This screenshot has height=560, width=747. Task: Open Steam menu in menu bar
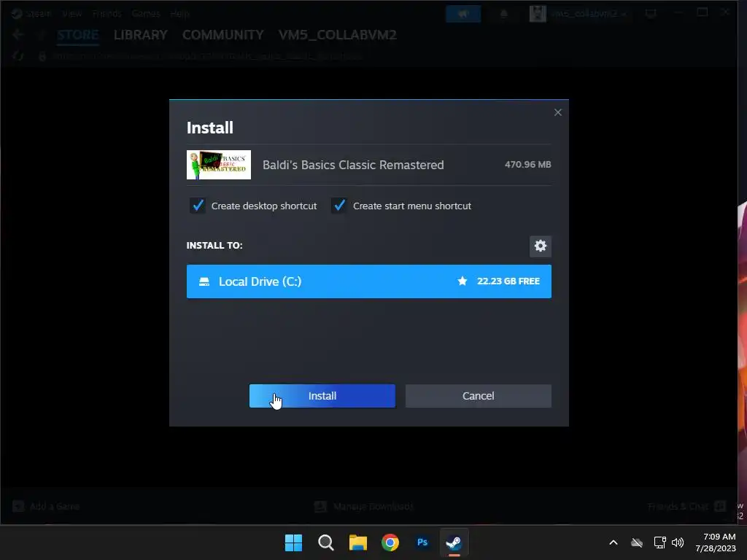click(x=38, y=13)
